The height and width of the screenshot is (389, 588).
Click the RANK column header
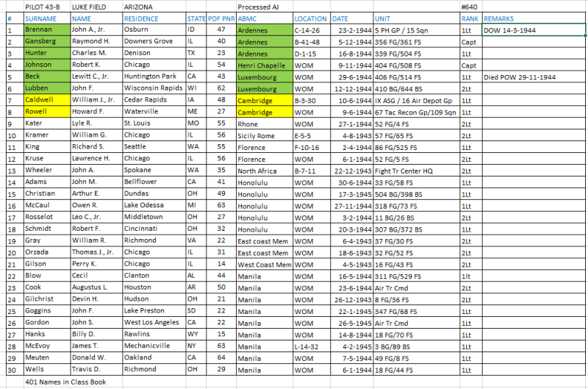pos(471,18)
